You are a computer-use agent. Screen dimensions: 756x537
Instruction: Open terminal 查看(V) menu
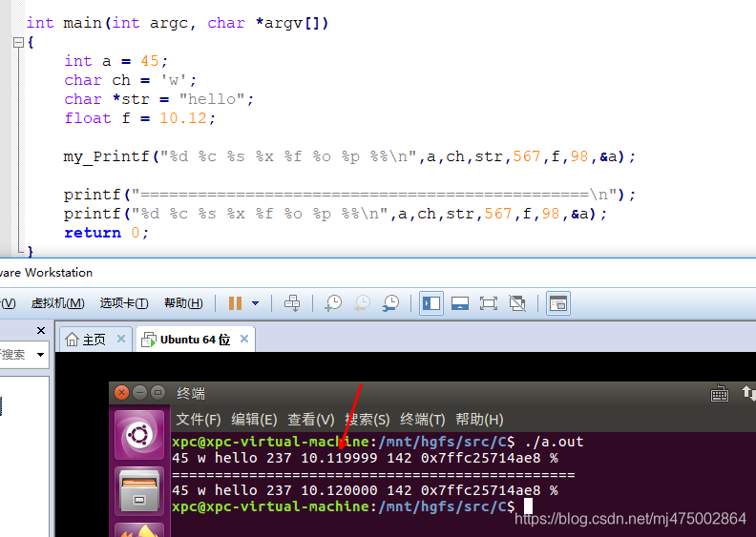click(x=311, y=420)
